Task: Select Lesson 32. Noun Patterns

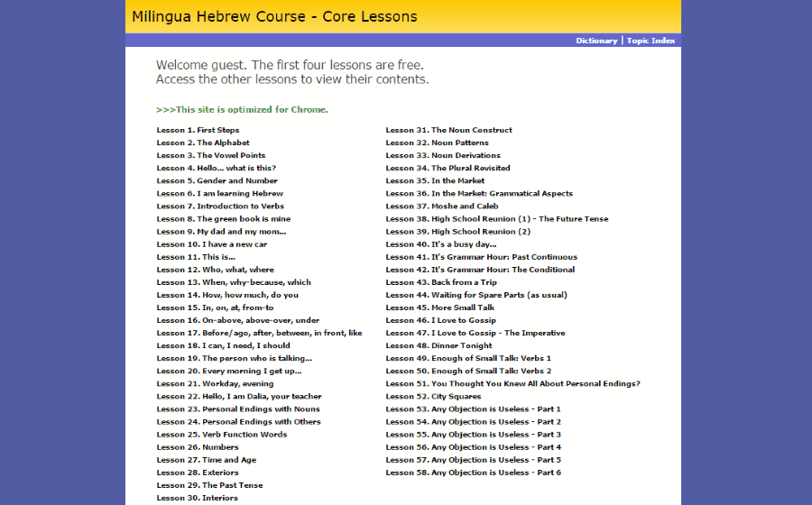Action: pos(437,142)
